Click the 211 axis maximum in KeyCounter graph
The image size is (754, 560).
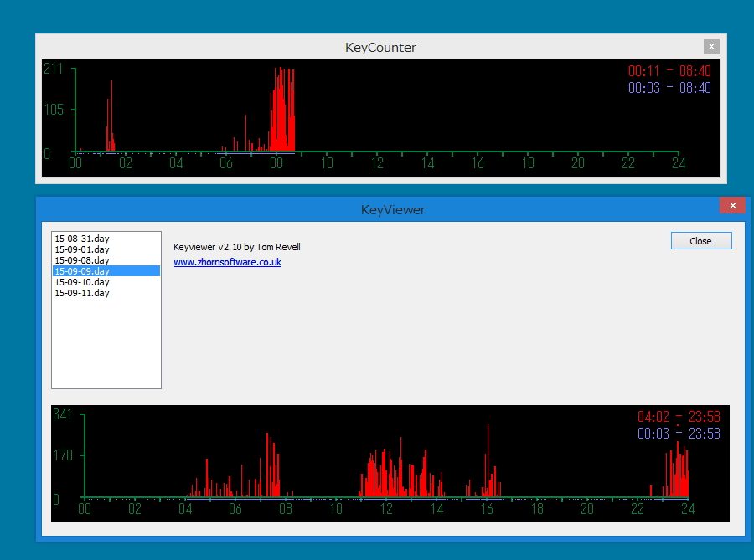[54, 69]
